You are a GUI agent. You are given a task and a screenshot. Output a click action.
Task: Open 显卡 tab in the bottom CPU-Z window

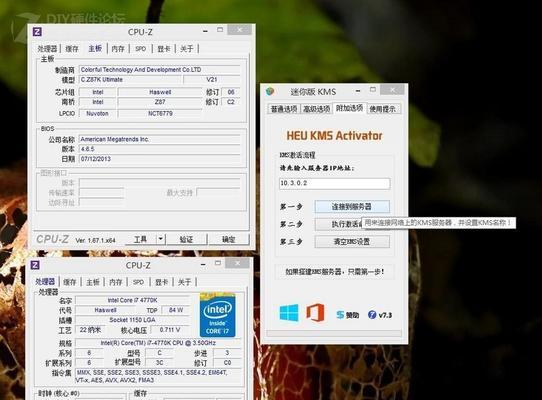pos(161,282)
